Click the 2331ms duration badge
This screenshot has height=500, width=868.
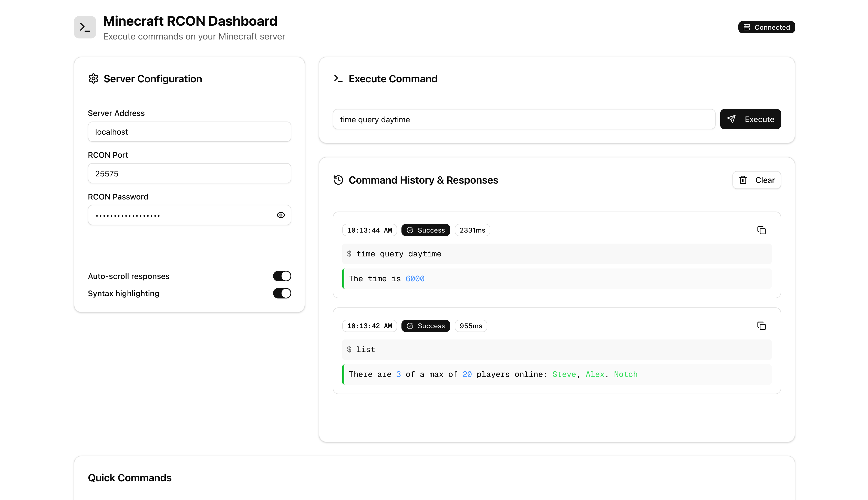point(472,230)
